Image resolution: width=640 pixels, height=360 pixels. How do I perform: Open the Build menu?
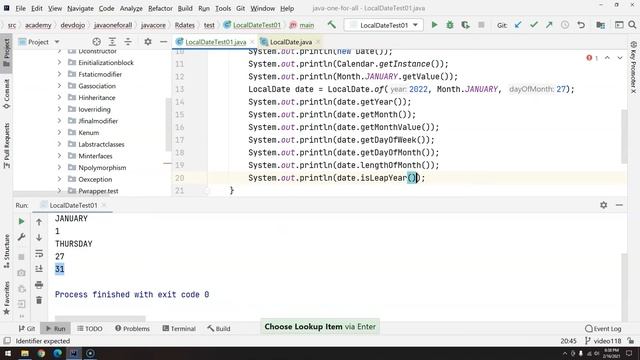[x=185, y=8]
